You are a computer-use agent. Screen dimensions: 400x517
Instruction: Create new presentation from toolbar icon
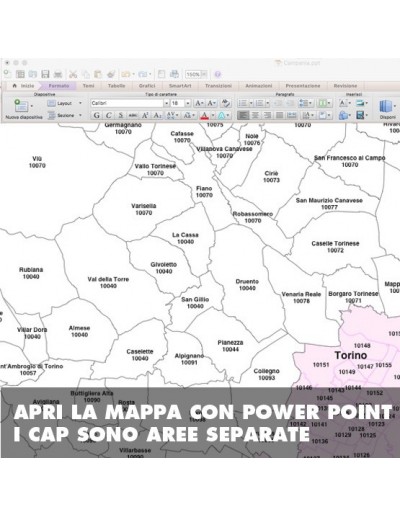click(x=7, y=74)
